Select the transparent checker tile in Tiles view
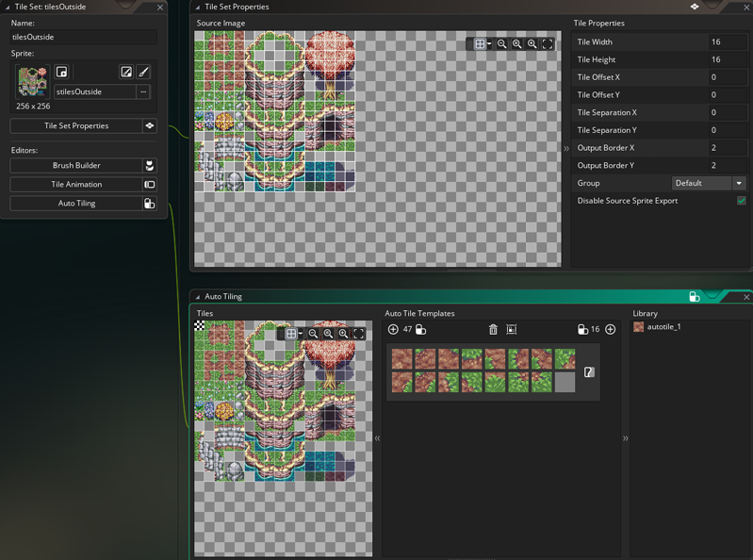The image size is (753, 560). 199,325
